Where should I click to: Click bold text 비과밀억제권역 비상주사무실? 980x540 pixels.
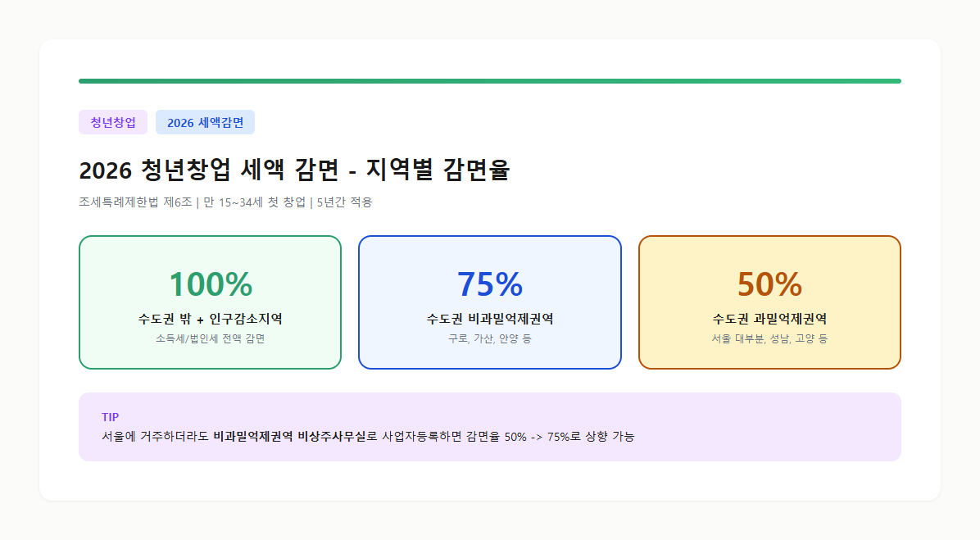[x=289, y=437]
